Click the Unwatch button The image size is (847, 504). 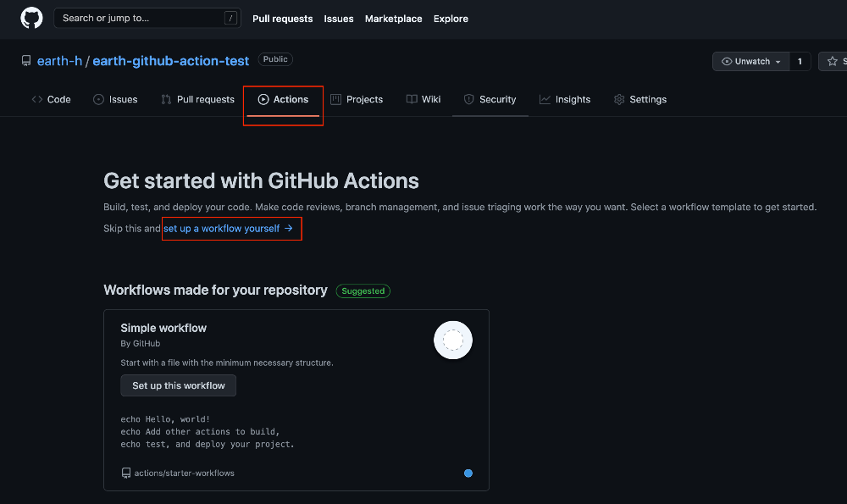750,61
